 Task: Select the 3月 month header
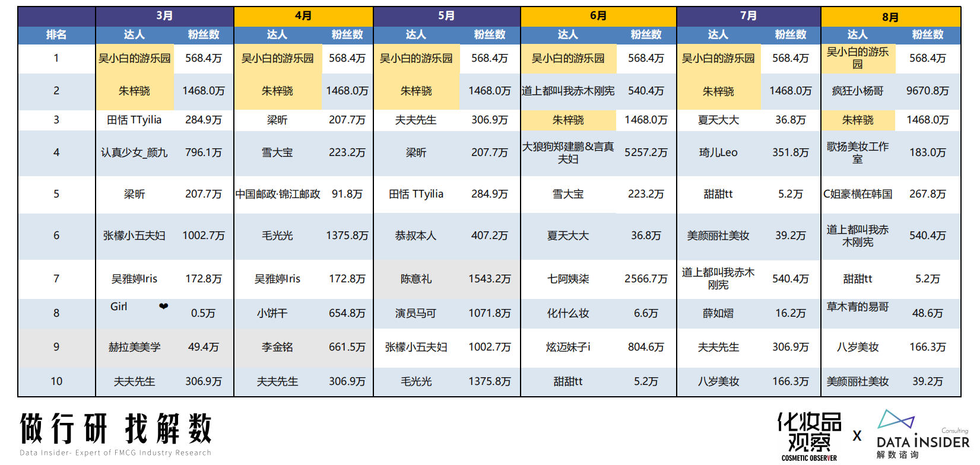tap(164, 16)
